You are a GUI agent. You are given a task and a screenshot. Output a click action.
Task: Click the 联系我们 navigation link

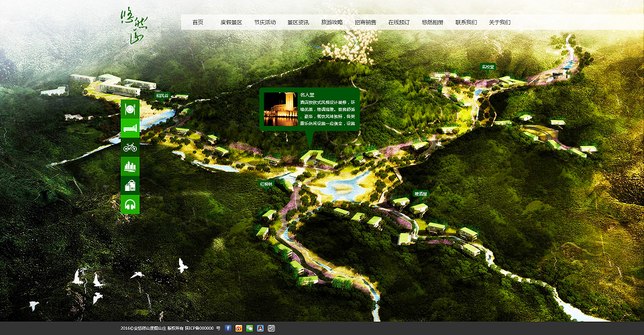point(466,22)
